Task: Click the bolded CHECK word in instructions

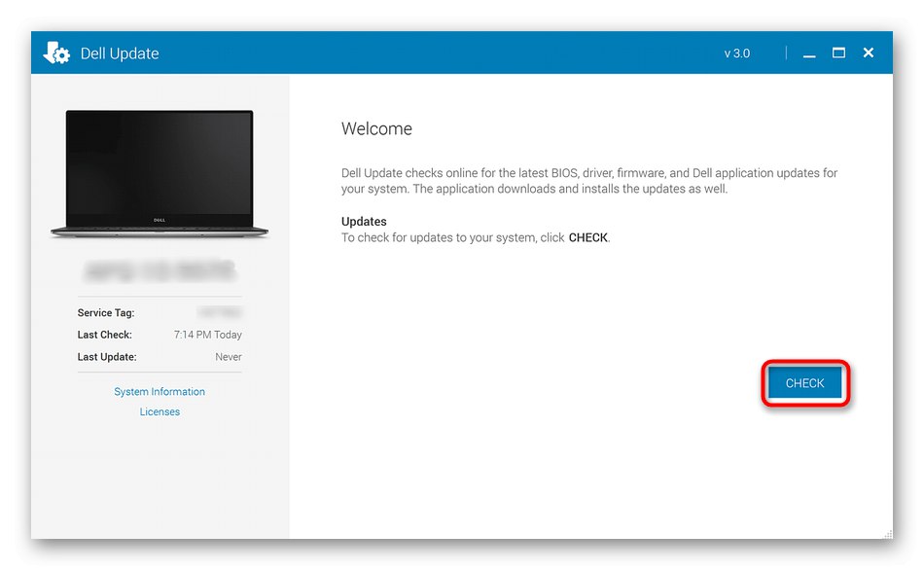Action: [x=587, y=237]
